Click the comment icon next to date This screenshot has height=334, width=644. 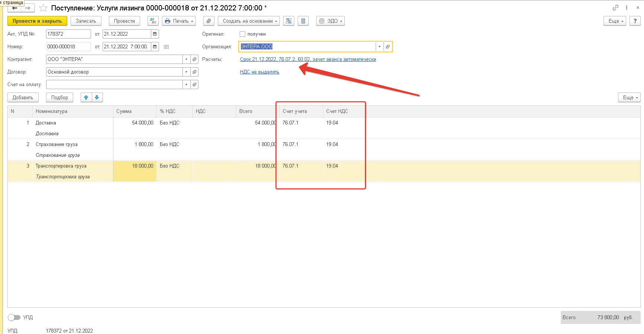[x=166, y=47]
